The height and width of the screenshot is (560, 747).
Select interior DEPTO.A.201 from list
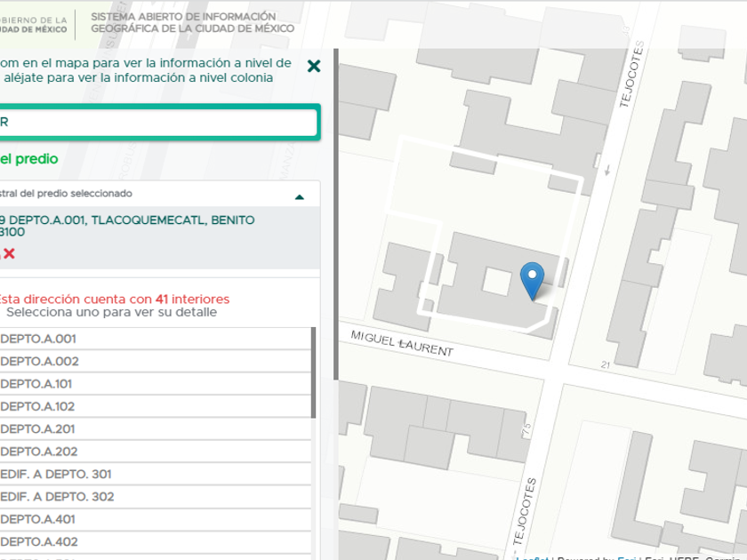pyautogui.click(x=156, y=429)
